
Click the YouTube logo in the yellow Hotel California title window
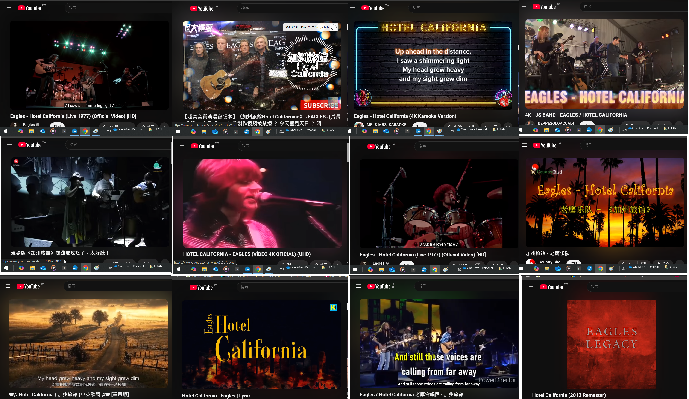(x=202, y=287)
